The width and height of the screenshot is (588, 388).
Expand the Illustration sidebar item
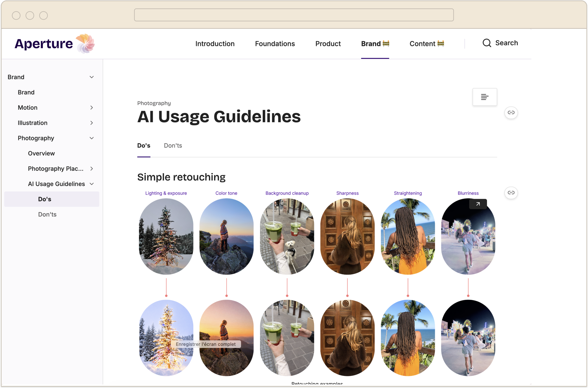point(92,123)
